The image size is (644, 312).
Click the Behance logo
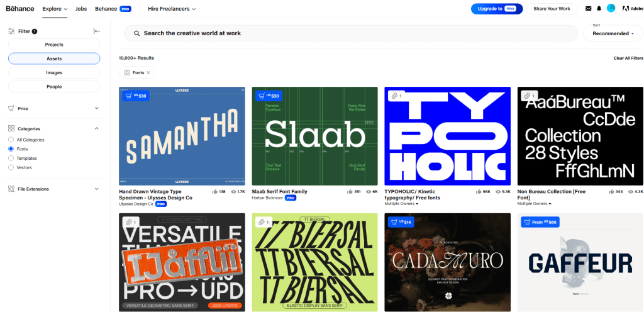pyautogui.click(x=21, y=9)
